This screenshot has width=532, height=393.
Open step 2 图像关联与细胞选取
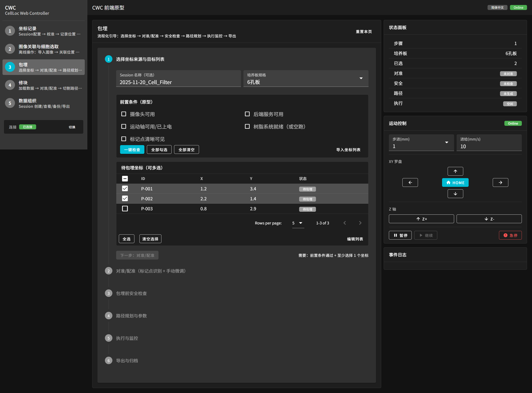(x=44, y=49)
